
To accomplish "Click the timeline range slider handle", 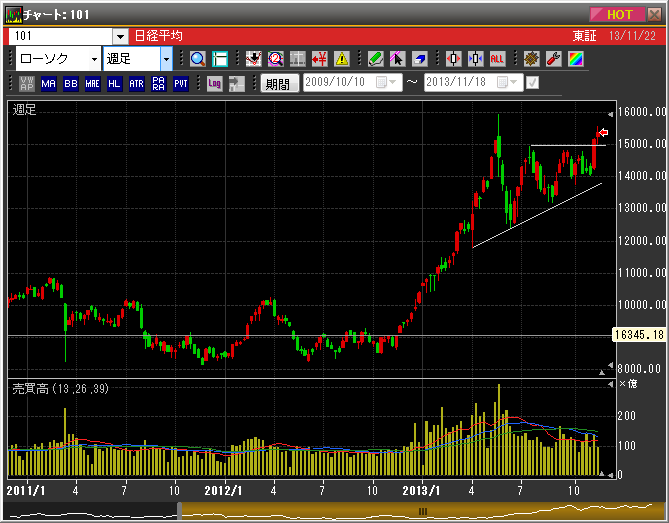I will point(422,511).
